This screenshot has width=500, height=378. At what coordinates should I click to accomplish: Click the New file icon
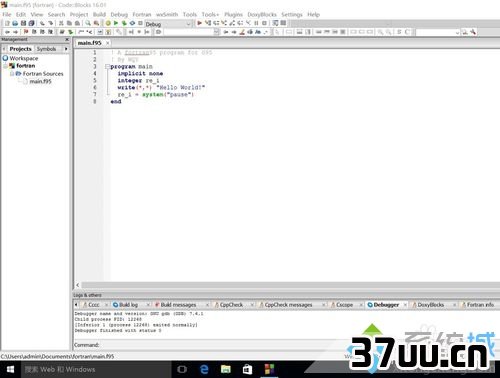coord(7,23)
